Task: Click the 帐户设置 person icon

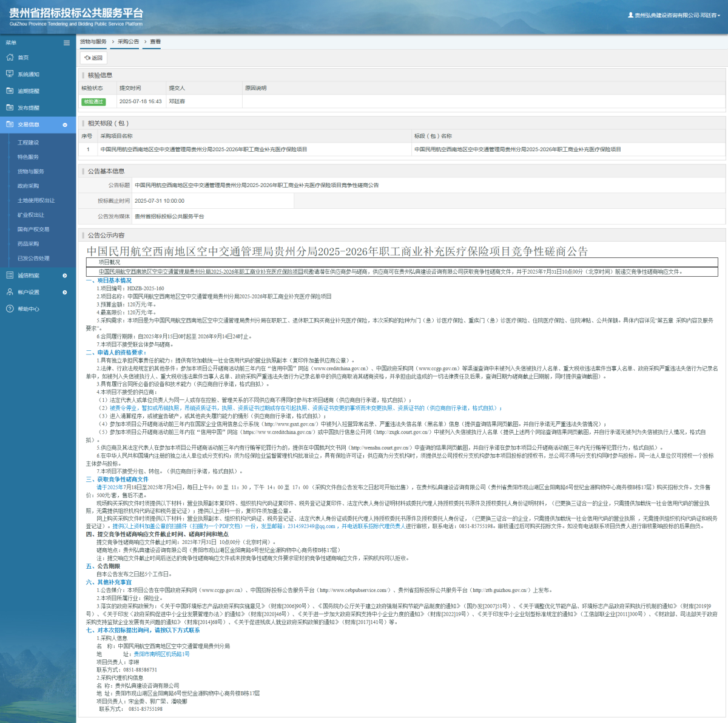Action: 10,292
